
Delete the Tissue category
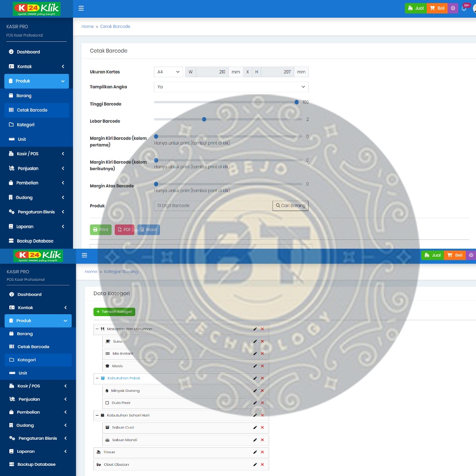click(262, 452)
